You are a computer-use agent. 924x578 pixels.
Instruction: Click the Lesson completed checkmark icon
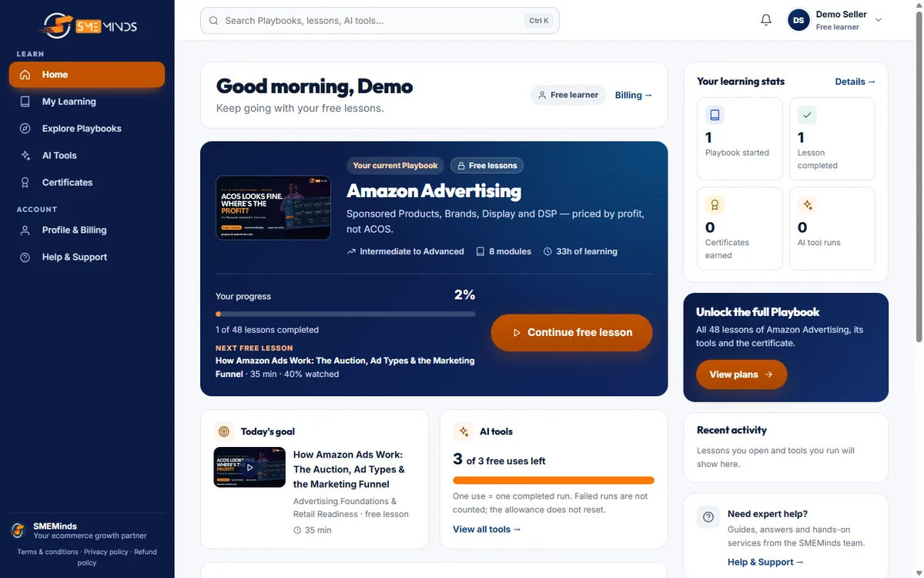point(807,115)
